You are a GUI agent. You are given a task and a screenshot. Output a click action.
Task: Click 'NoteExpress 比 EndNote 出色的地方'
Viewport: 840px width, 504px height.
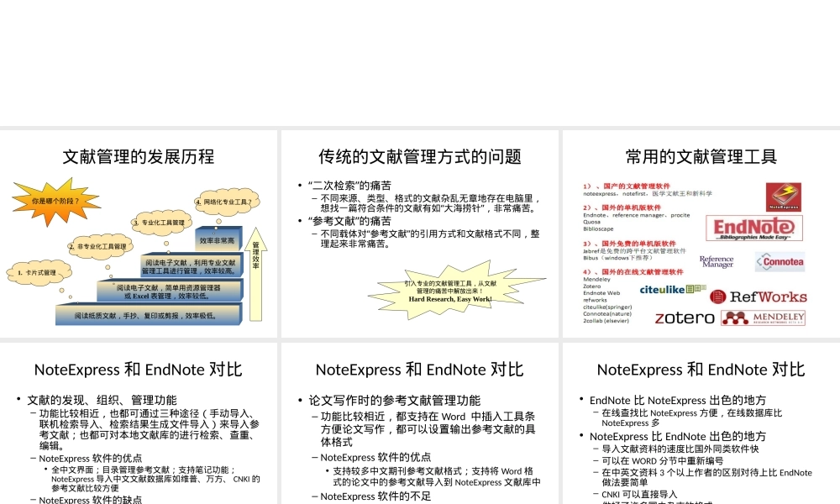678,436
